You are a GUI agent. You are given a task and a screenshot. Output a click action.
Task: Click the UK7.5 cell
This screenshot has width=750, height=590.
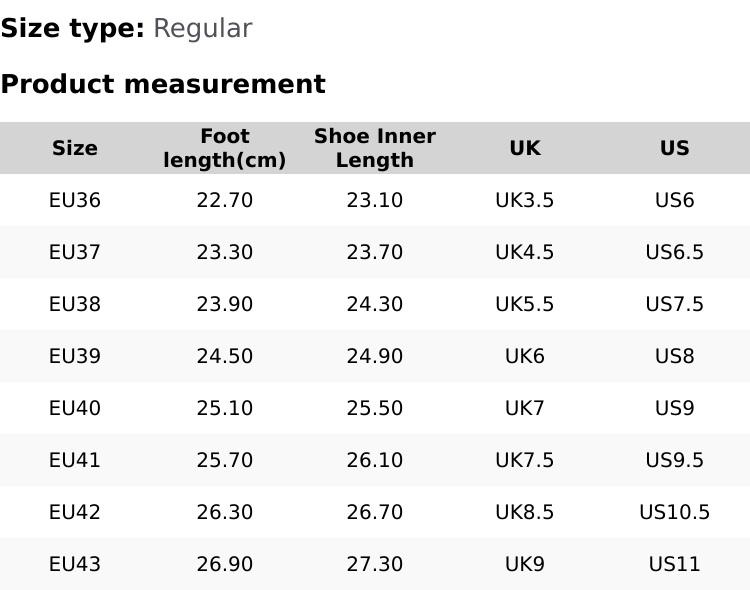[x=525, y=460]
